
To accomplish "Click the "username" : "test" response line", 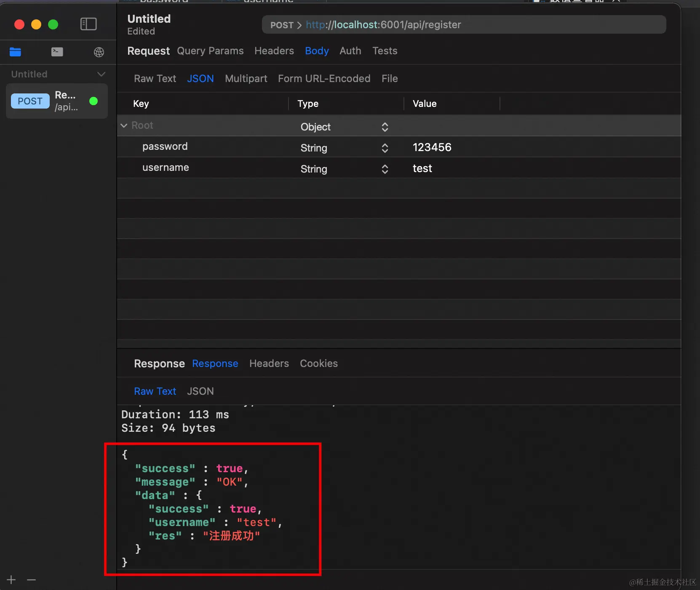I will tap(215, 522).
